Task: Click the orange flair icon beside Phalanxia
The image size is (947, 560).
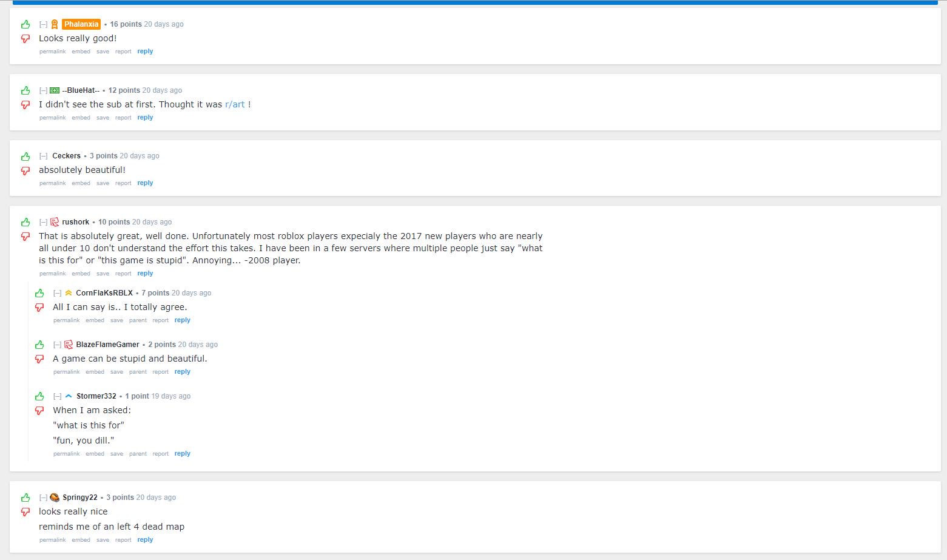Action: 54,24
